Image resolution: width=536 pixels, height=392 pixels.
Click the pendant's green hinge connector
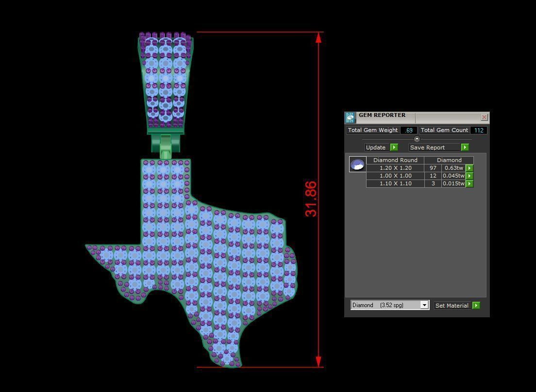[166, 147]
